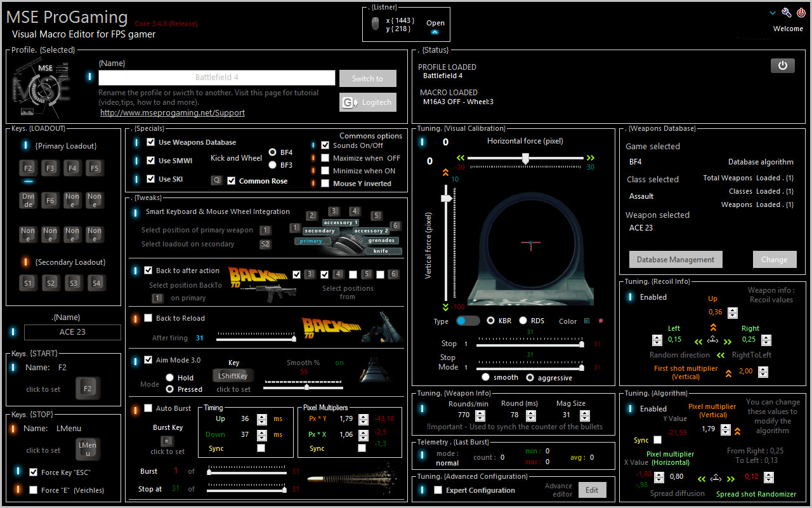Click the ACE 23 name field
This screenshot has width=812, height=508.
tap(72, 332)
